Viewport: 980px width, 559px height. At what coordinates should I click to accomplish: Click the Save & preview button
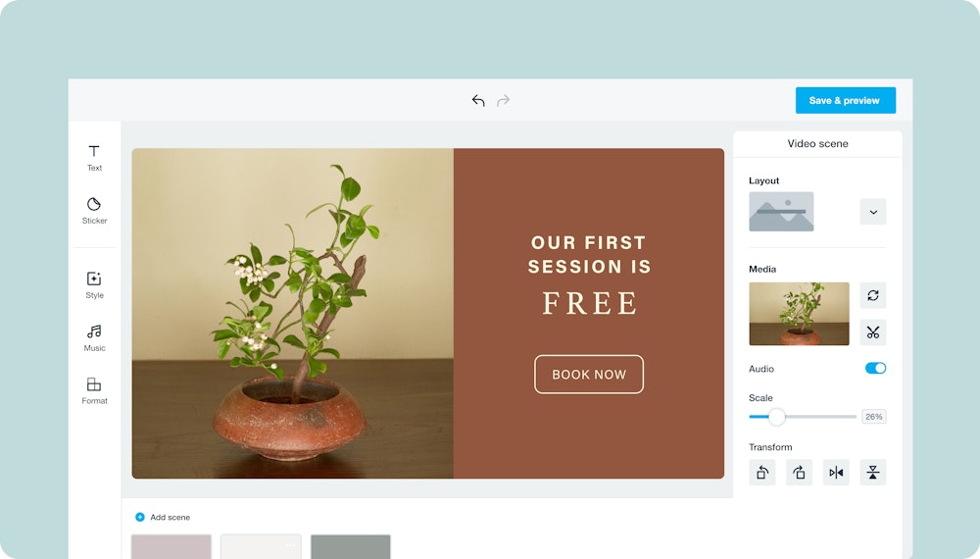845,101
